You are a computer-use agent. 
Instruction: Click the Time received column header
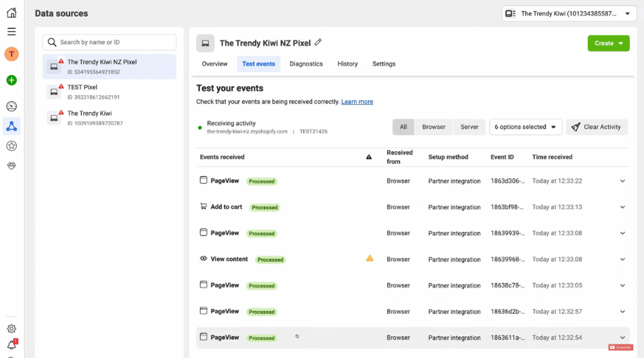[552, 157]
